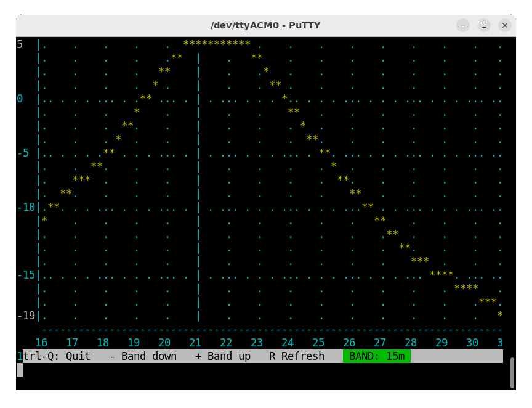Viewport: 532px width, 408px height.
Task: Click the flat asterisk peak of the curve
Action: pos(217,43)
